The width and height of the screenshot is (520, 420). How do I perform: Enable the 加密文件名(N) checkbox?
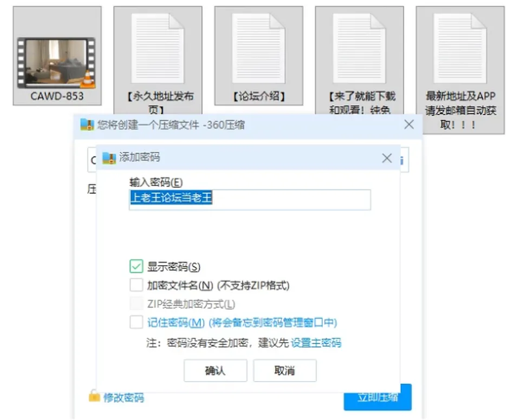coord(136,285)
